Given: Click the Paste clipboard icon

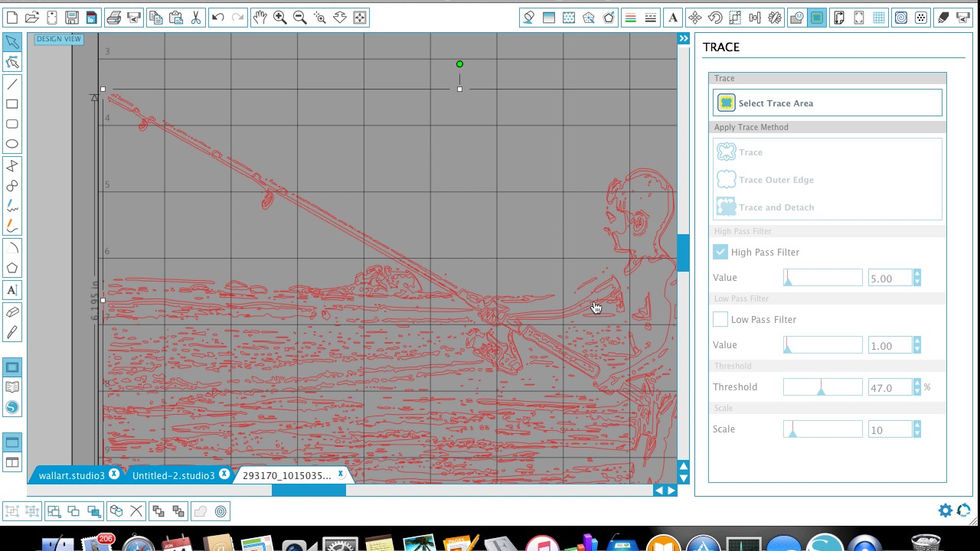Looking at the screenshot, I should click(x=175, y=17).
